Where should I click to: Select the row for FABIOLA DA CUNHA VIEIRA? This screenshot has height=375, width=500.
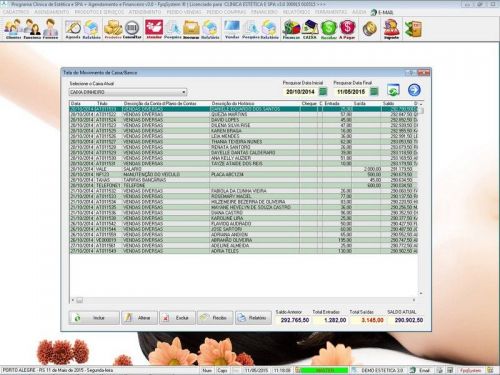(243, 191)
